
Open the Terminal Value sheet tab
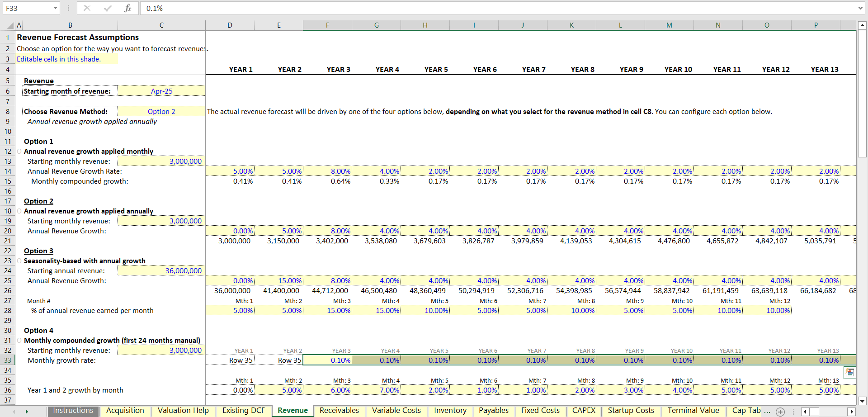(x=693, y=411)
